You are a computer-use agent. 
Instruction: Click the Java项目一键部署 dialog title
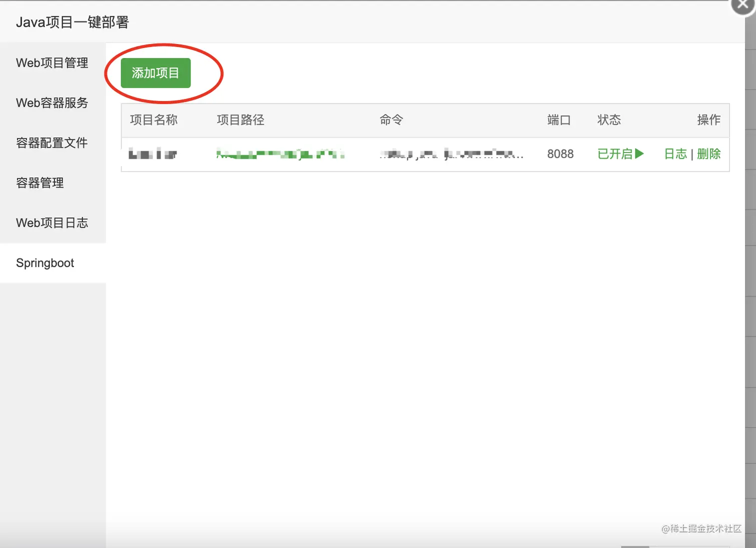click(72, 23)
